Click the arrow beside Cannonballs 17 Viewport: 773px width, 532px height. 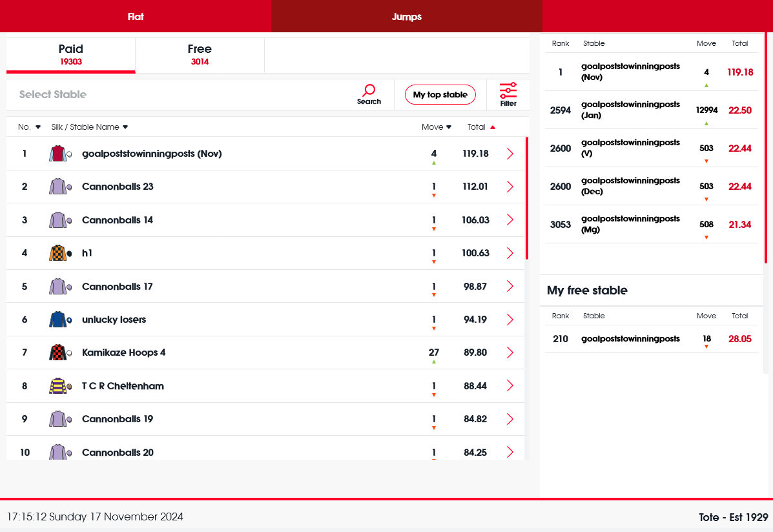(510, 286)
